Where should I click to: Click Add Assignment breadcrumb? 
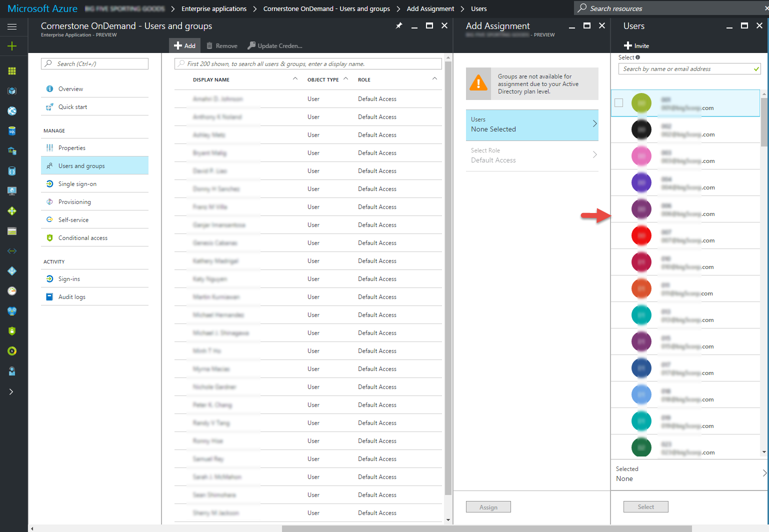tap(430, 8)
